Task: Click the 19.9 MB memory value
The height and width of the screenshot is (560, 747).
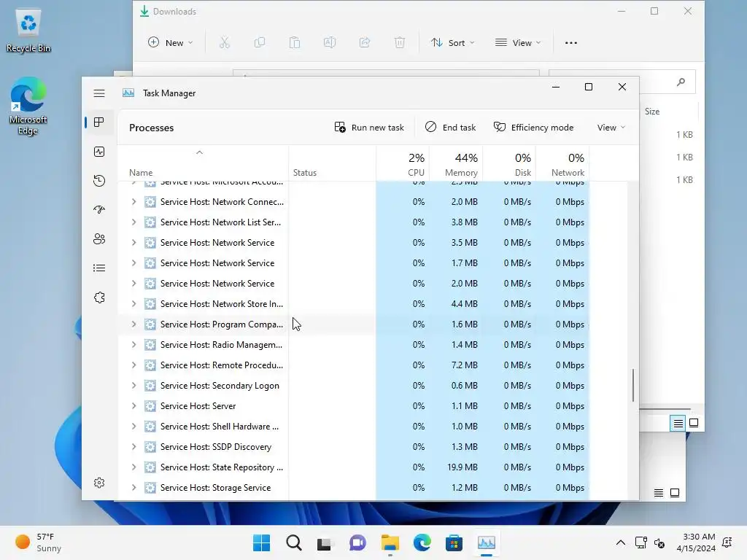Action: click(462, 467)
